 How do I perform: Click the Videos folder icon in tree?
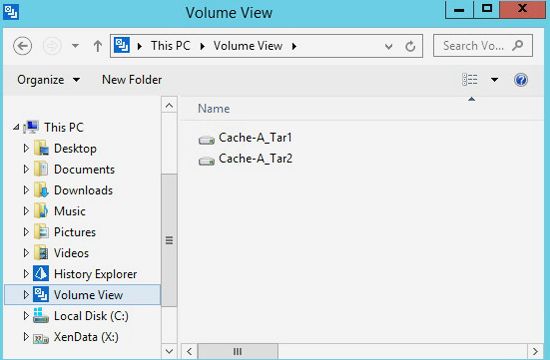pyautogui.click(x=41, y=253)
